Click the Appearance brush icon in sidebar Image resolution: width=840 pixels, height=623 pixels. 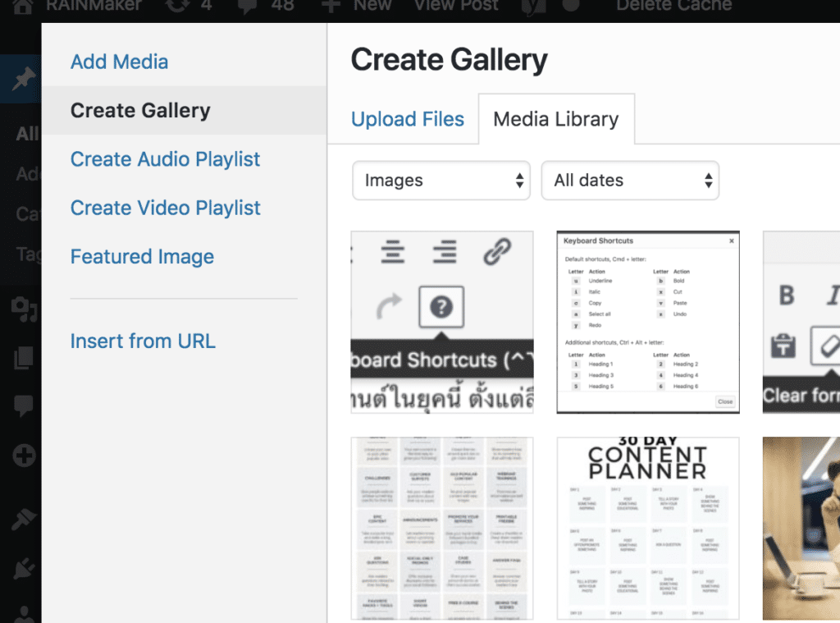[x=23, y=519]
